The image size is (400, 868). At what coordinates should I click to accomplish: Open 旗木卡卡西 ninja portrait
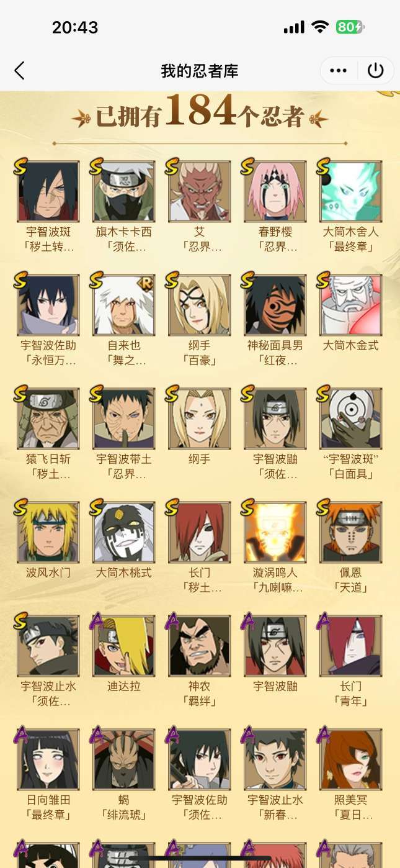click(x=124, y=191)
